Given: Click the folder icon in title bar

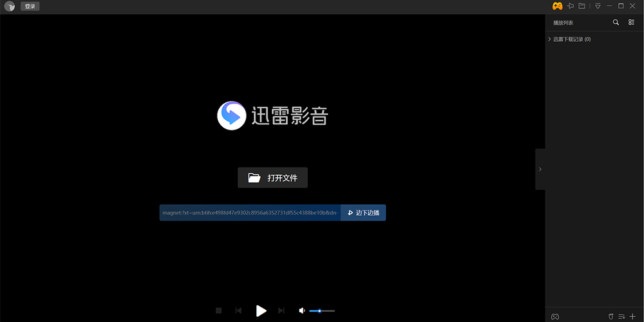Looking at the screenshot, I should [582, 6].
